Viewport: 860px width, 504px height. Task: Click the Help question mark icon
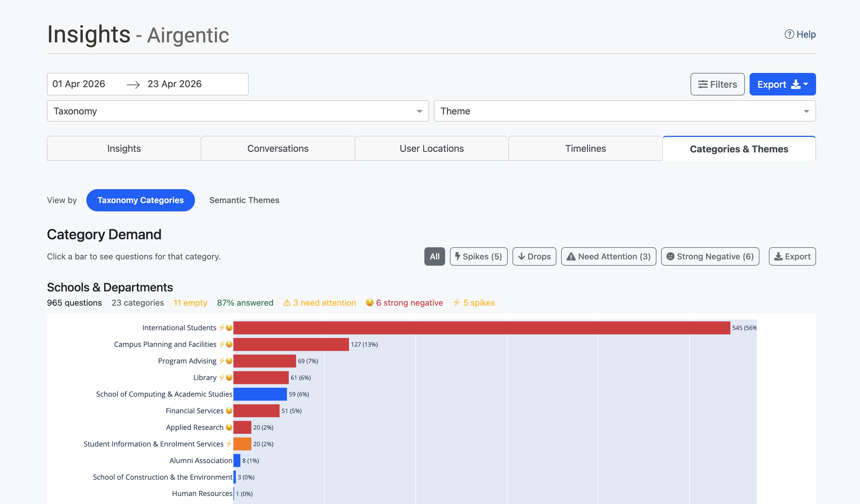[789, 34]
